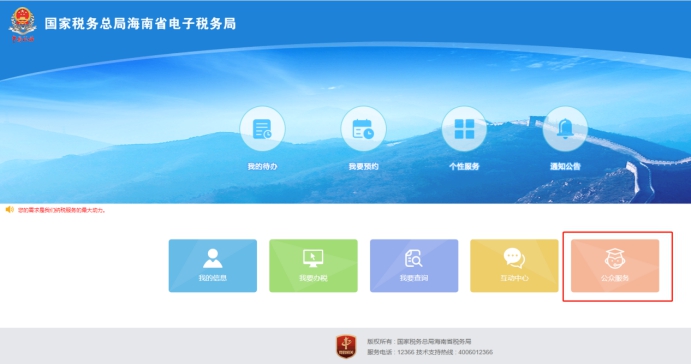691x364 pixels.
Task: Click the 服务电话 12366 hotline text
Action: tap(430, 352)
